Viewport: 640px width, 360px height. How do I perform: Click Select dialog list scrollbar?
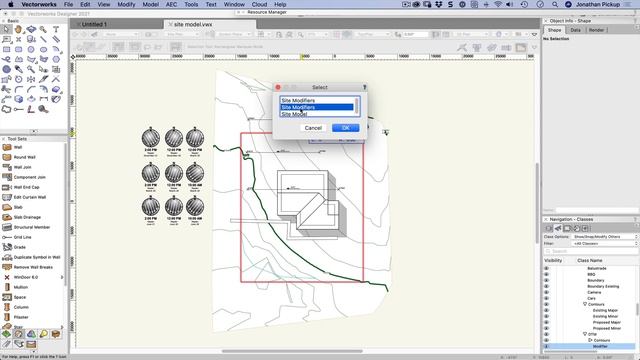point(357,106)
